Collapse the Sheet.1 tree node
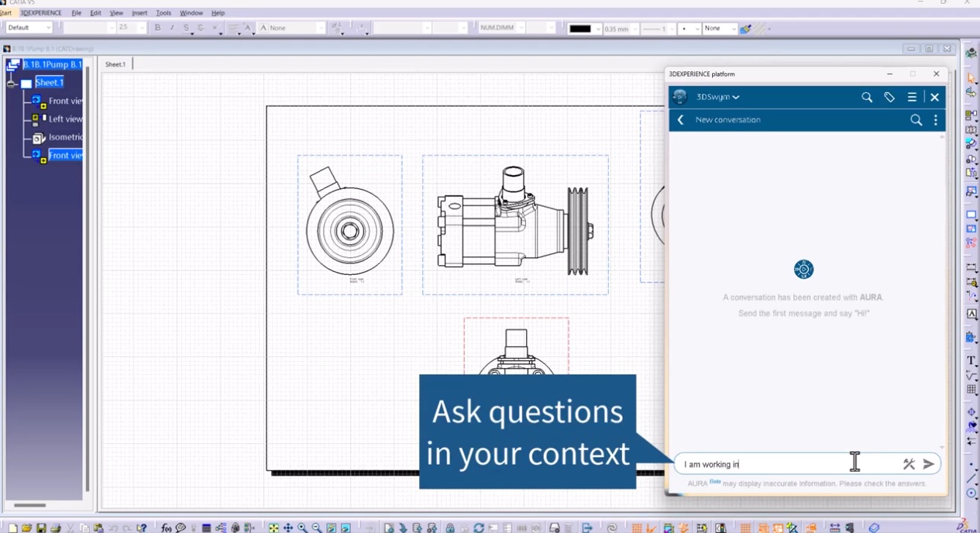This screenshot has height=533, width=980. 11,83
